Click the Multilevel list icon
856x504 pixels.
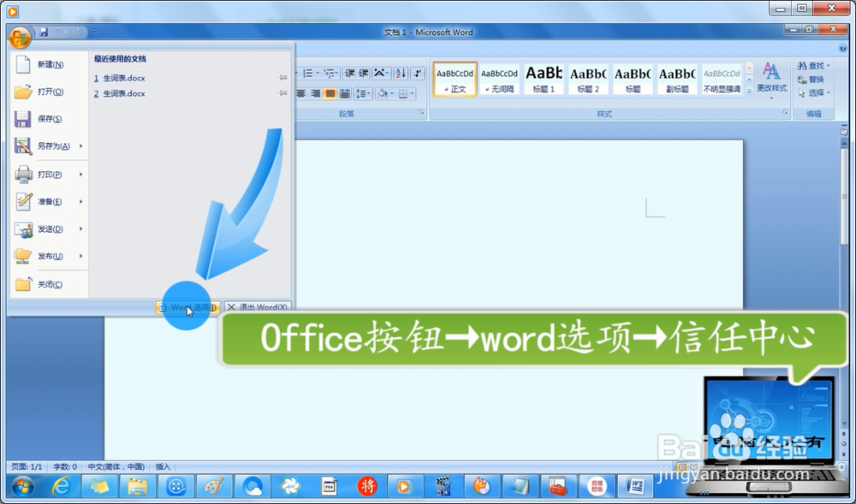[x=330, y=73]
